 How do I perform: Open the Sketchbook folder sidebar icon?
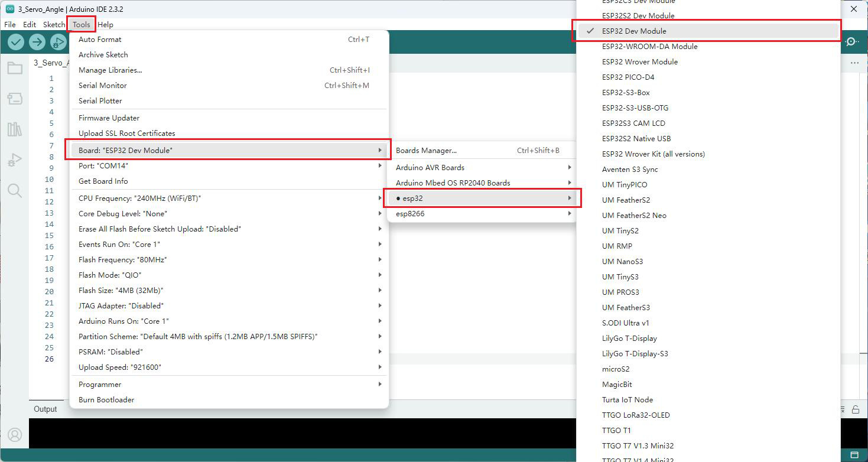point(15,68)
